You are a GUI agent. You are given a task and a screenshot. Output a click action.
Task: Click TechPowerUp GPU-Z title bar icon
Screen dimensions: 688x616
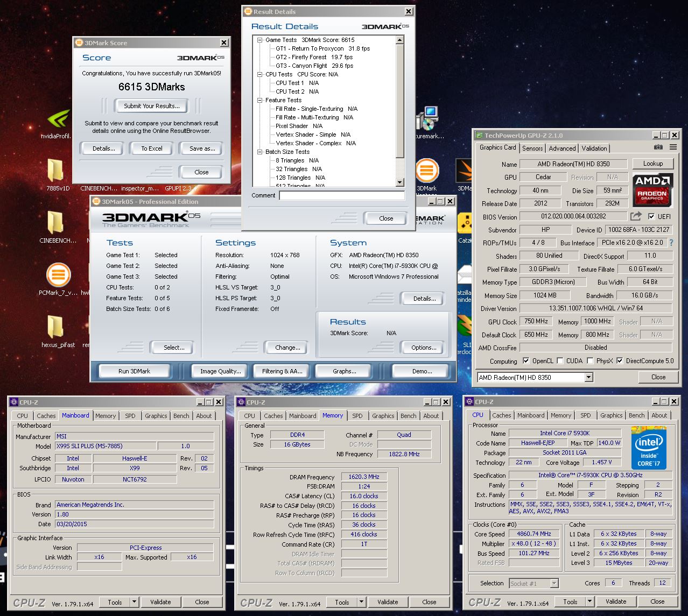click(479, 136)
